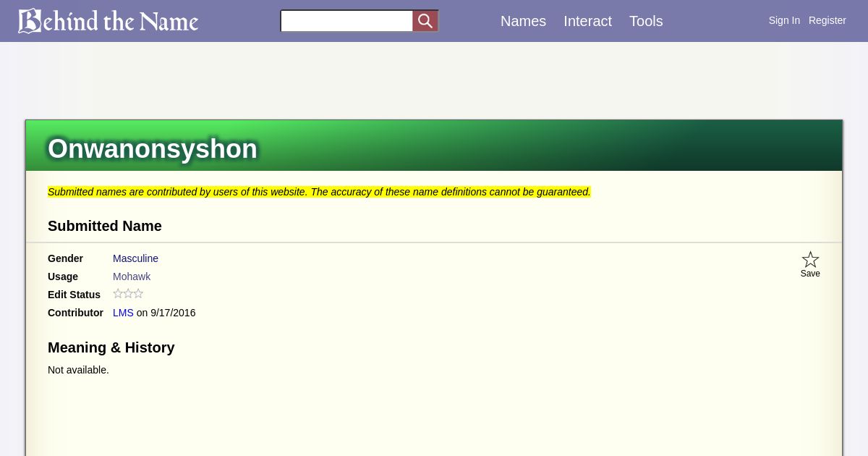Click the highlighted submitted names disclaimer

[x=319, y=192]
